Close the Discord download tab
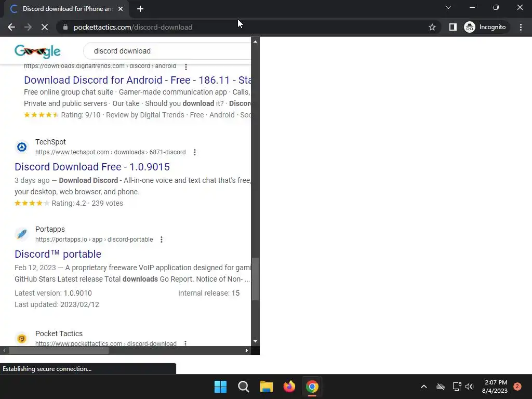The height and width of the screenshot is (399, 532). coord(121,9)
